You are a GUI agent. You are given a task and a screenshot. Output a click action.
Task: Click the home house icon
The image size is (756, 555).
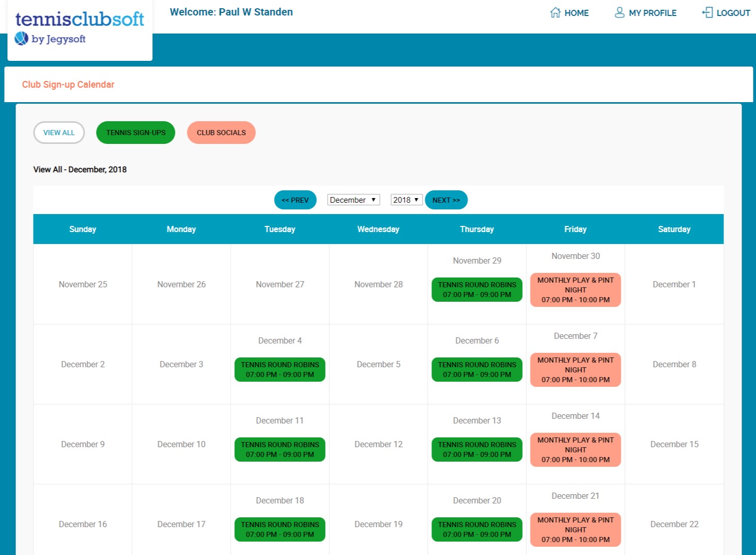[555, 12]
